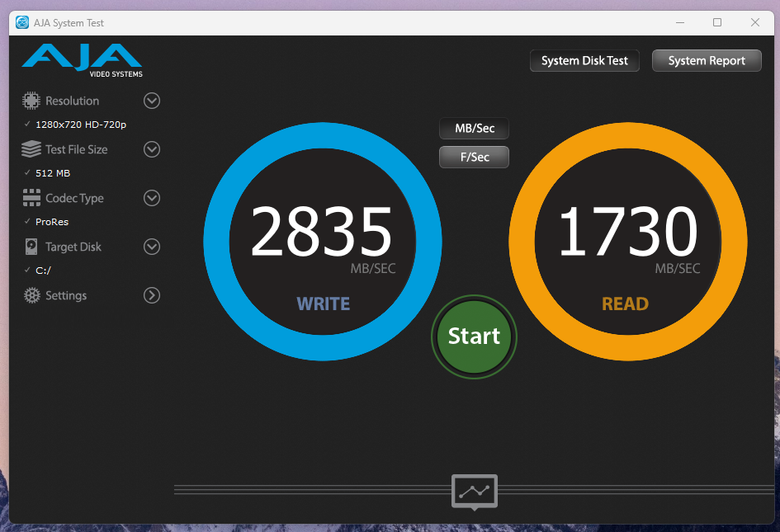Select the C:/ target disk
780x532 pixels.
(x=45, y=271)
